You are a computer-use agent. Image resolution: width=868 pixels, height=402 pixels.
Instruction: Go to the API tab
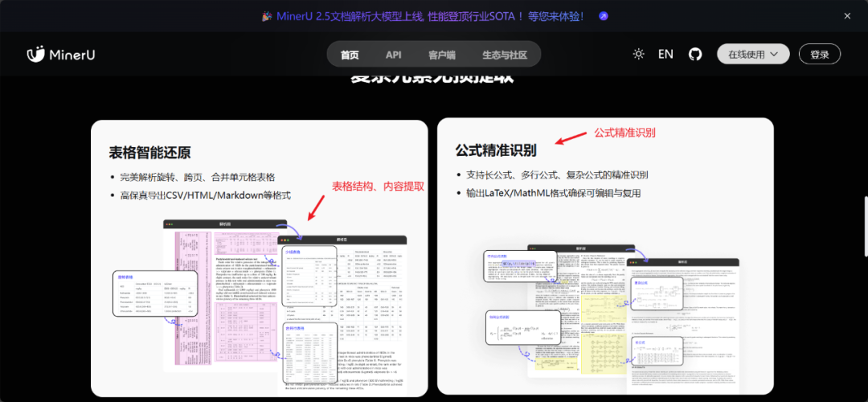click(x=394, y=55)
